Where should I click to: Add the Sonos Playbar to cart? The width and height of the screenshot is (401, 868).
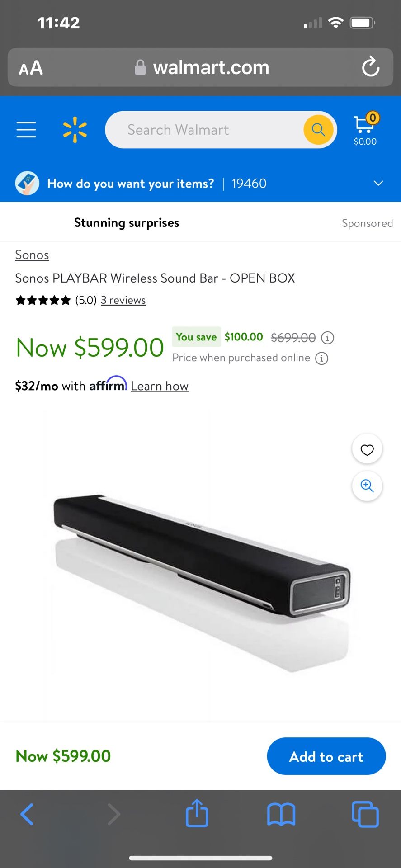326,756
